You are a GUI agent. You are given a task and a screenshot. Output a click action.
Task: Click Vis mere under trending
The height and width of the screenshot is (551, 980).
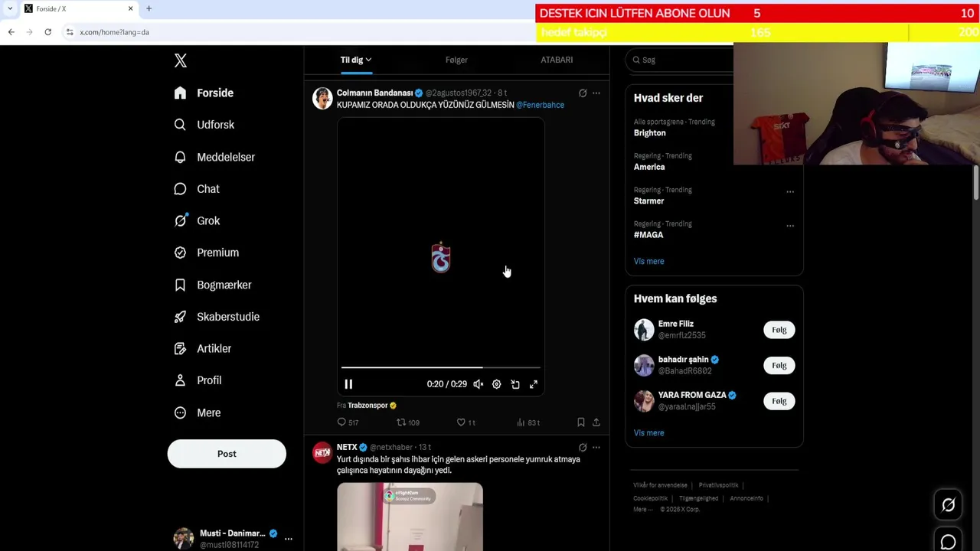[648, 262]
